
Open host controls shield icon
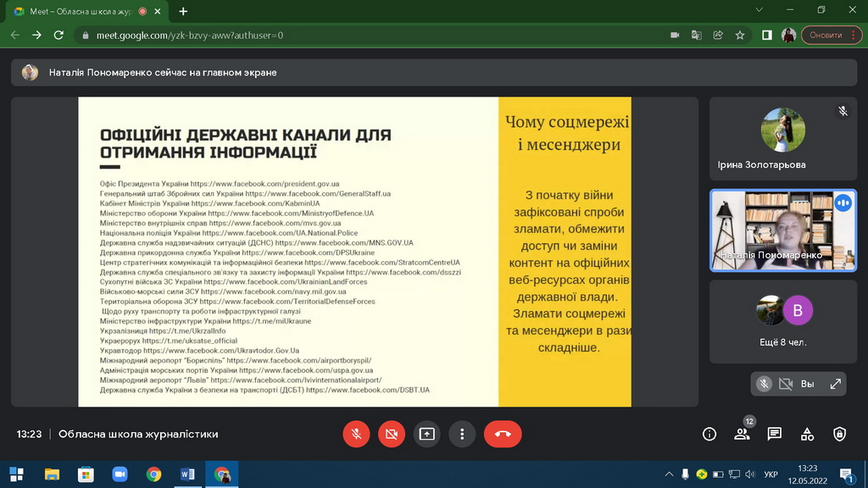pyautogui.click(x=840, y=435)
